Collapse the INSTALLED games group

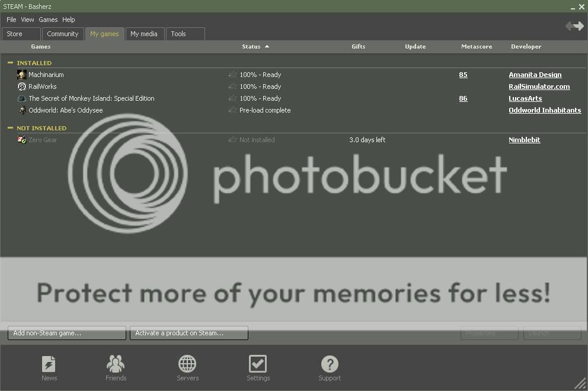coord(10,63)
